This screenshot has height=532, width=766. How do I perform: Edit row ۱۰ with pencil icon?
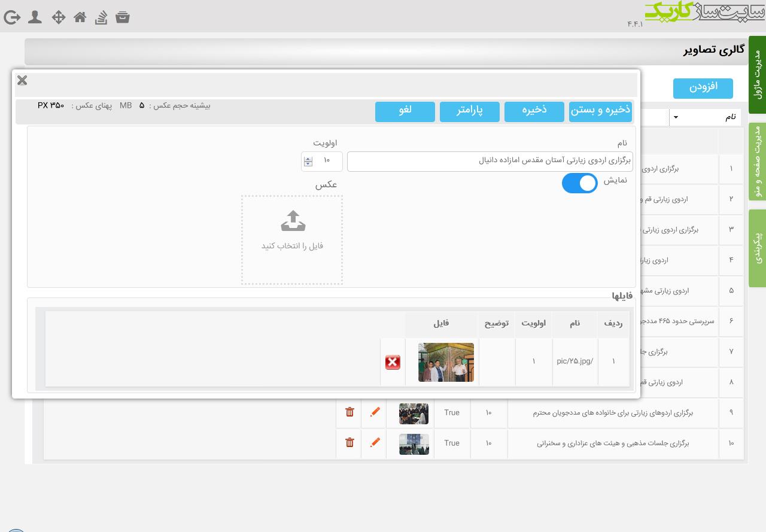tap(375, 442)
